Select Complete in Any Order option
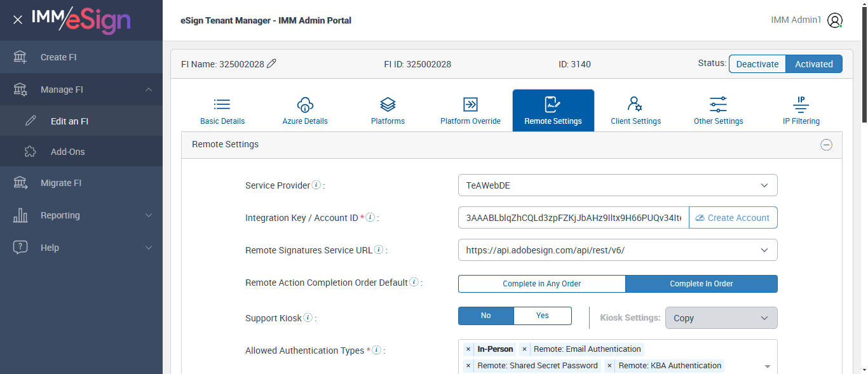The height and width of the screenshot is (374, 868). (x=541, y=284)
